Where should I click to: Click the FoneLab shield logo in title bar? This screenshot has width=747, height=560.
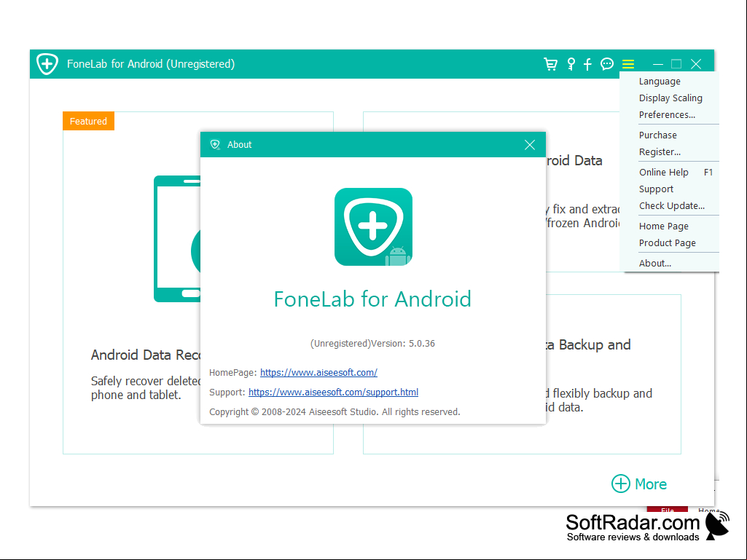point(47,64)
